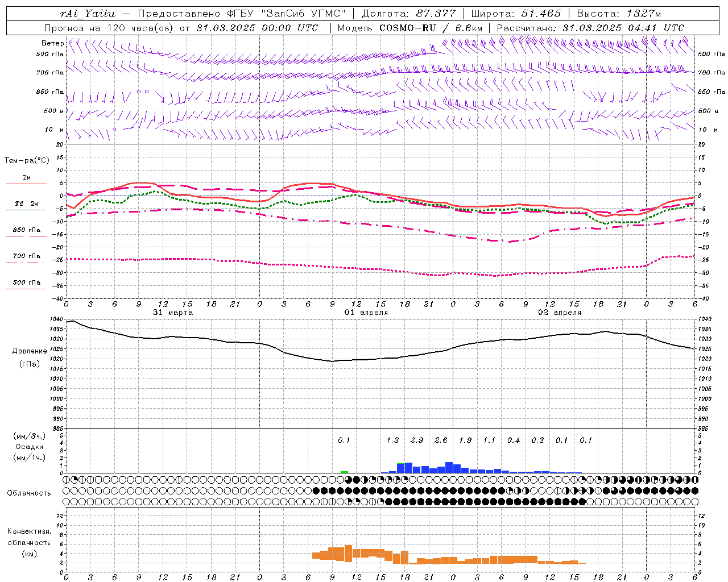Screen dimensions: 728x582
Task: Click the Облачность cloud cover label
Action: coord(28,493)
